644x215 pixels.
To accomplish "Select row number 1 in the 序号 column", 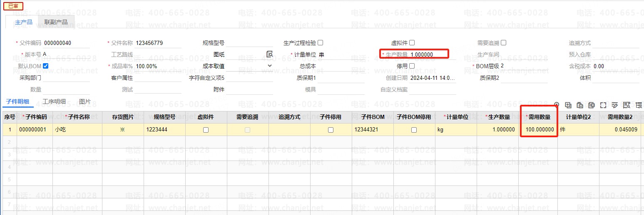I will pyautogui.click(x=10, y=130).
